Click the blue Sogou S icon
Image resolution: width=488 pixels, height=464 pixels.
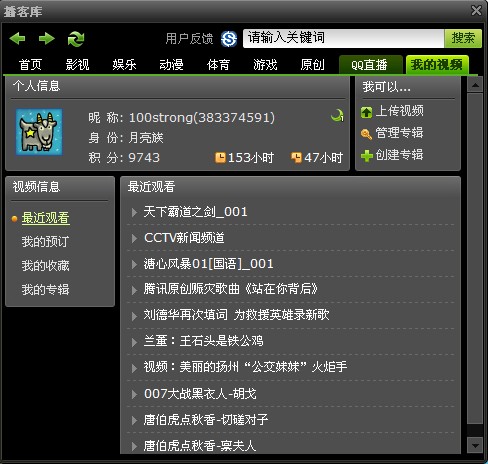point(229,39)
